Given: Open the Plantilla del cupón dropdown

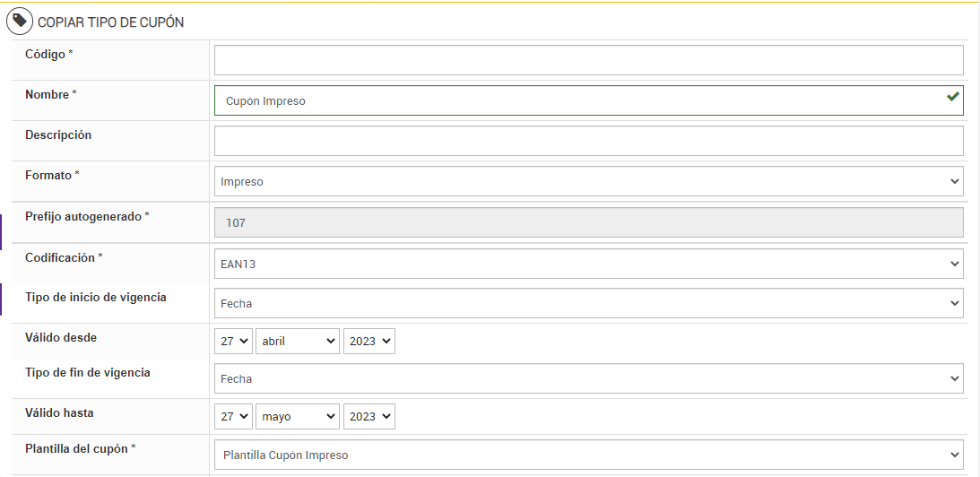Looking at the screenshot, I should tap(588, 455).
